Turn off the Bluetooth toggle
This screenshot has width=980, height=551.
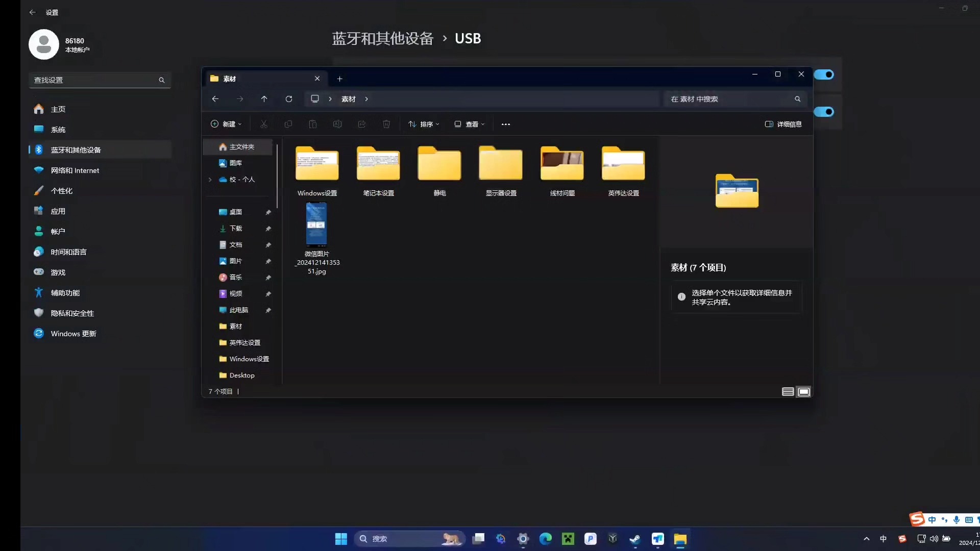(x=825, y=74)
